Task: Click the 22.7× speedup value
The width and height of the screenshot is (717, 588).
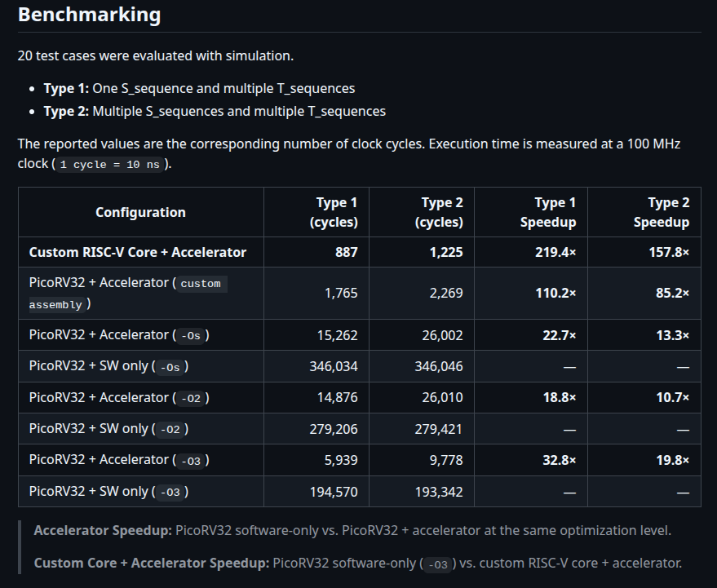Action: [560, 335]
